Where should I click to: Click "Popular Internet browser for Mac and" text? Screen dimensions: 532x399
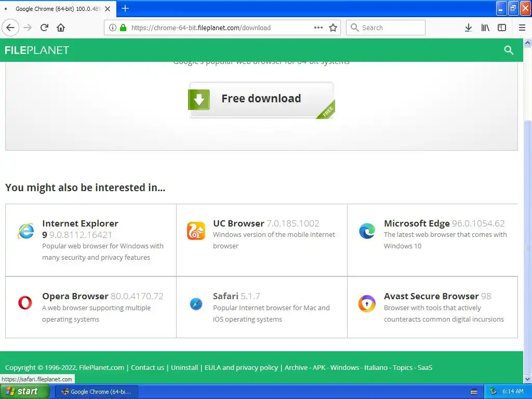(271, 308)
